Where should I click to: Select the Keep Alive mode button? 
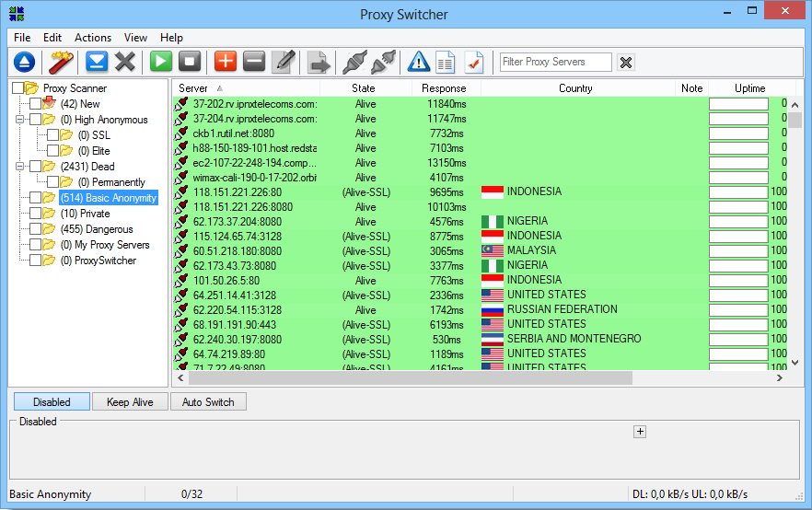[x=130, y=401]
